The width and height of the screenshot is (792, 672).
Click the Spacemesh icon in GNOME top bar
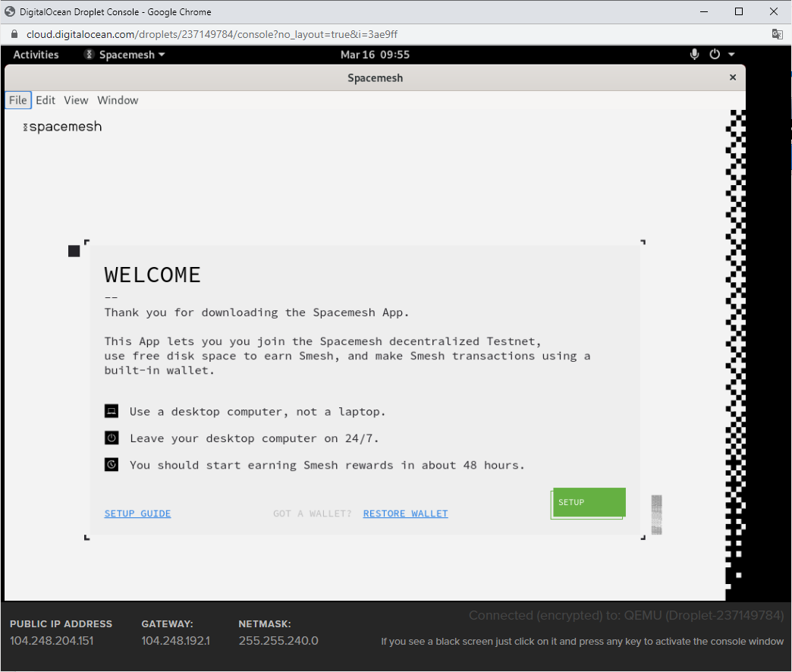click(x=89, y=55)
